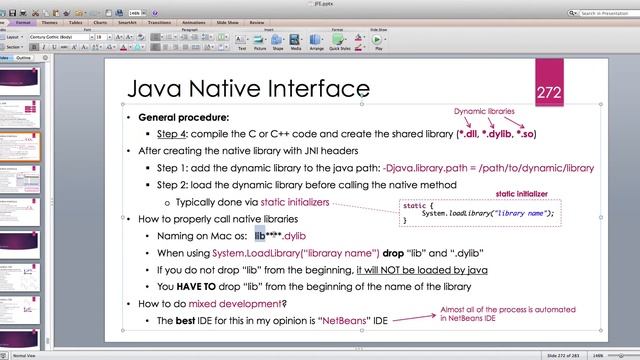Toggle Underline formatting
The image size is (640, 360).
(x=54, y=47)
